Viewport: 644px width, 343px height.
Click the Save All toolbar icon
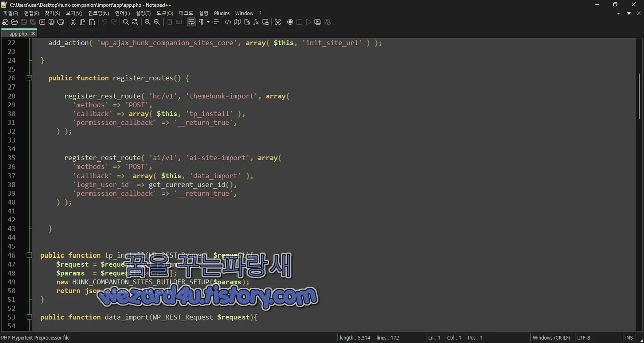pos(32,22)
